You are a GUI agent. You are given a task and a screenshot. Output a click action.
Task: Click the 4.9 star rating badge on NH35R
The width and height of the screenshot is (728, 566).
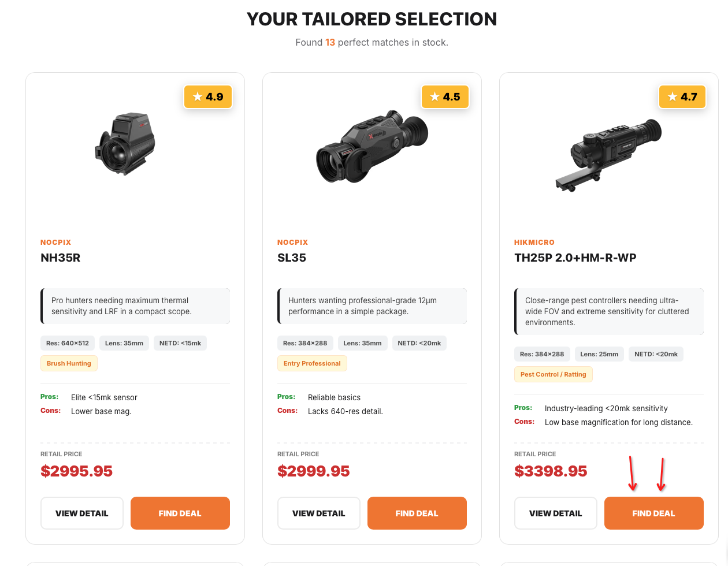click(x=208, y=96)
